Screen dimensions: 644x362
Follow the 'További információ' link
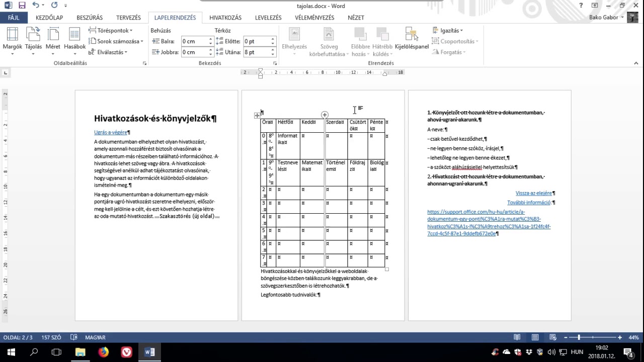pos(529,203)
